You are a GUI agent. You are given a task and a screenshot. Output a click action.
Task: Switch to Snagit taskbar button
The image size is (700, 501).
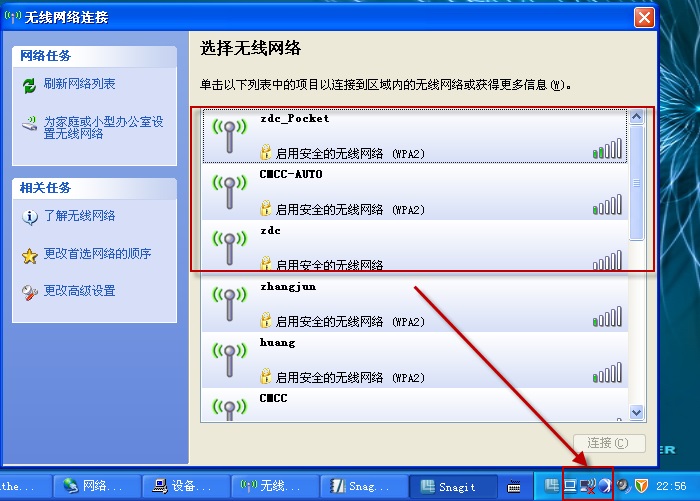(x=453, y=486)
